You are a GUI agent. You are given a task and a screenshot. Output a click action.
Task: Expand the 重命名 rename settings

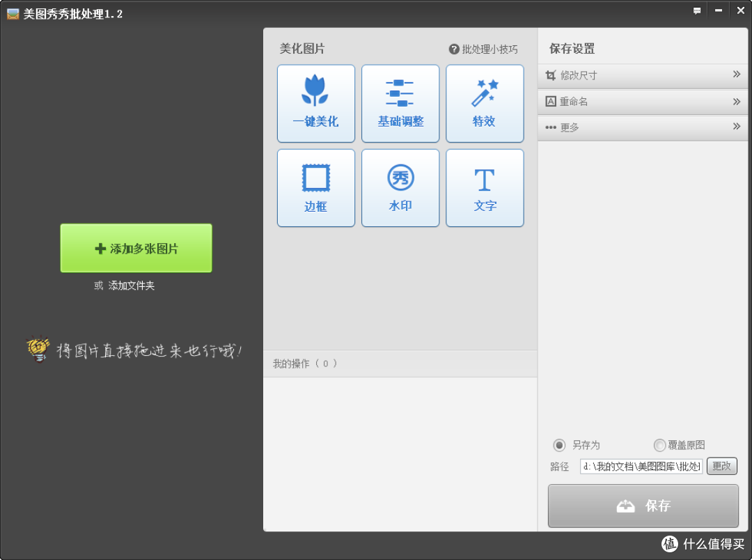click(x=641, y=101)
